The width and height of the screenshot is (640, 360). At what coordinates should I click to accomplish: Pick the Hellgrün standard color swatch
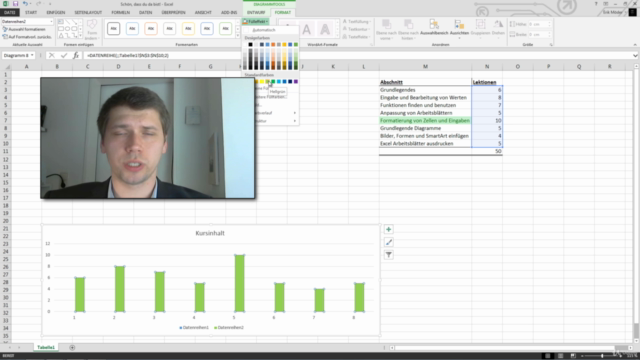point(267,82)
